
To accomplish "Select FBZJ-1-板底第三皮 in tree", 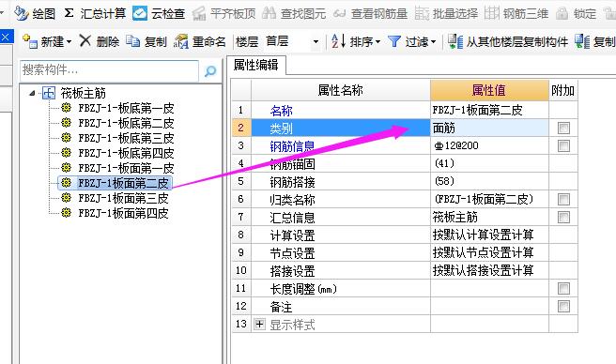I will tap(126, 138).
